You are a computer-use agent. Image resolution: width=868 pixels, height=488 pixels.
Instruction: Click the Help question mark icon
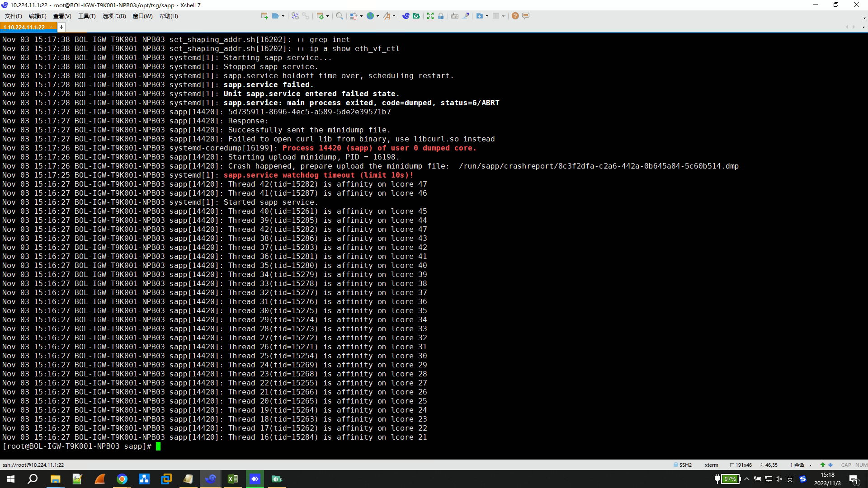pyautogui.click(x=515, y=16)
